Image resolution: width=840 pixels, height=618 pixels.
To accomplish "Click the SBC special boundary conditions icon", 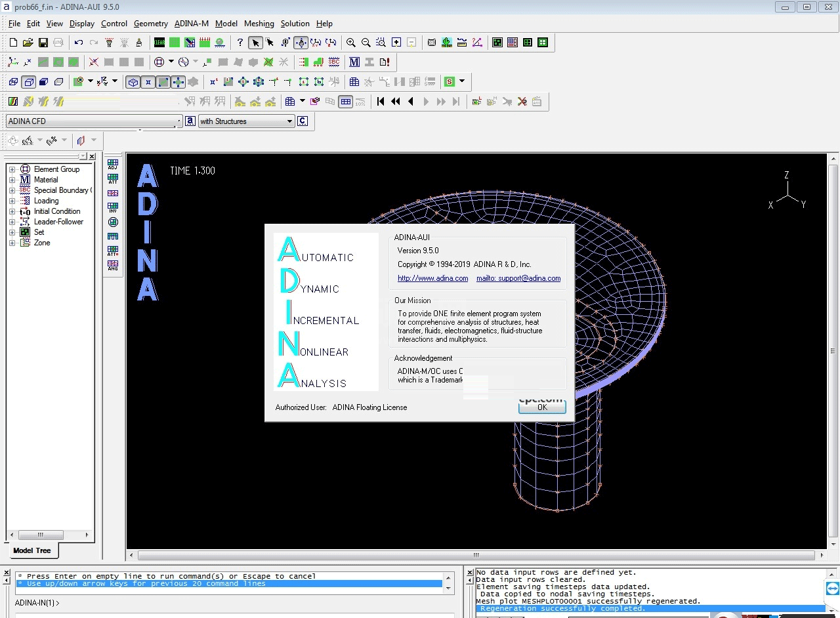I will click(x=334, y=62).
